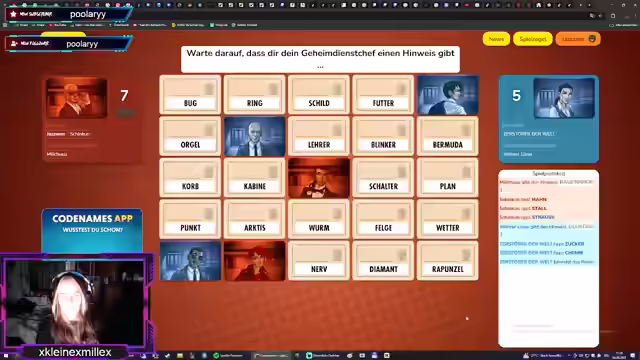Screen dimensions: 640x360
Task: Pick the WURM word card
Action: click(x=319, y=220)
